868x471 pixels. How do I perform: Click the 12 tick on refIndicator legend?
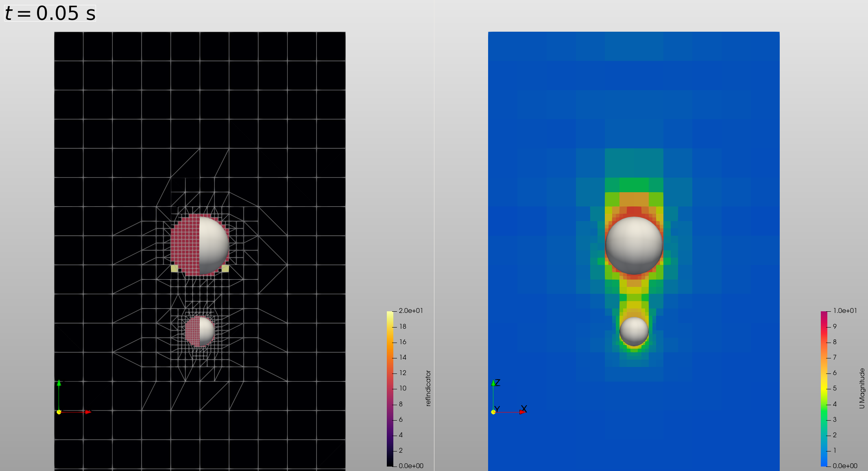(x=403, y=373)
